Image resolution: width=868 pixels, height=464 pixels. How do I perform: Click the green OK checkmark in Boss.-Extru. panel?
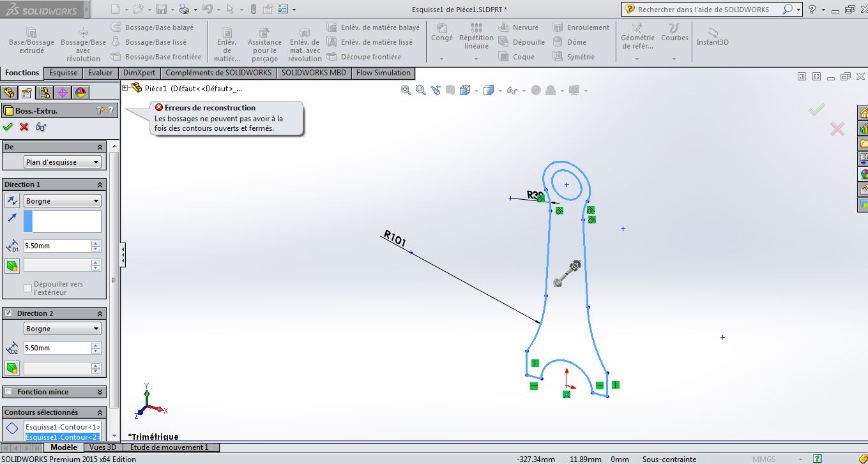(x=8, y=127)
